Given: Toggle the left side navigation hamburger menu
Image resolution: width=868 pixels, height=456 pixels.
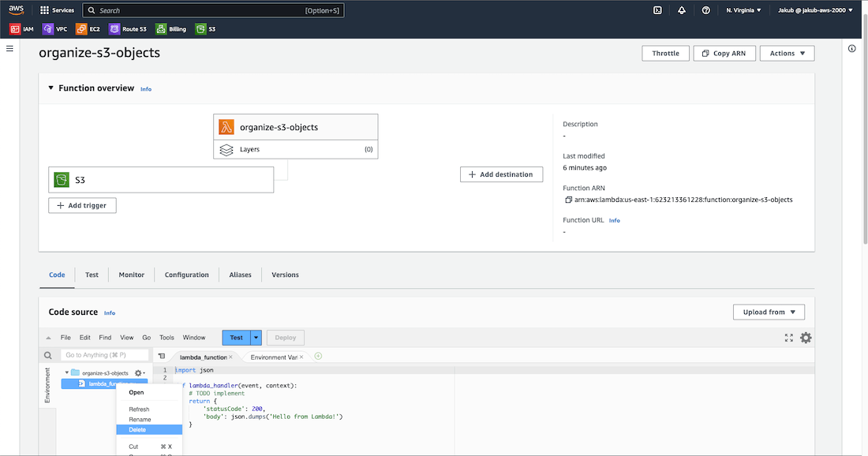Looking at the screenshot, I should pyautogui.click(x=10, y=49).
